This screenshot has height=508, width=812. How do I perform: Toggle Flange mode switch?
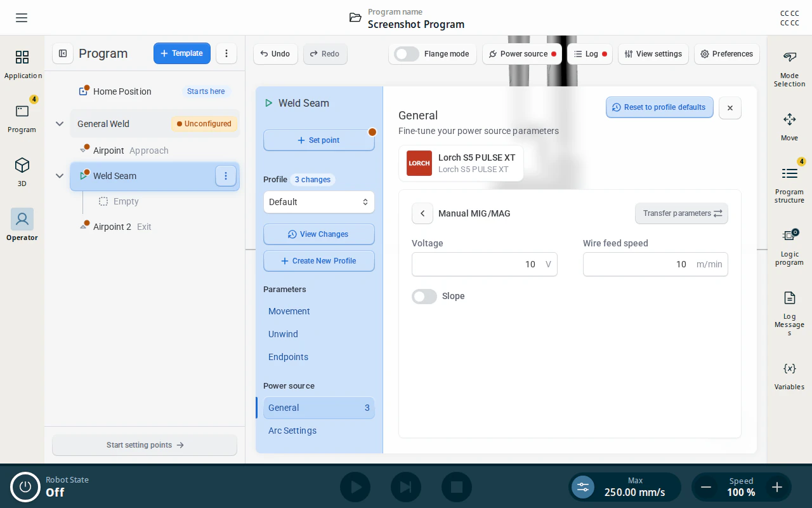pos(407,54)
